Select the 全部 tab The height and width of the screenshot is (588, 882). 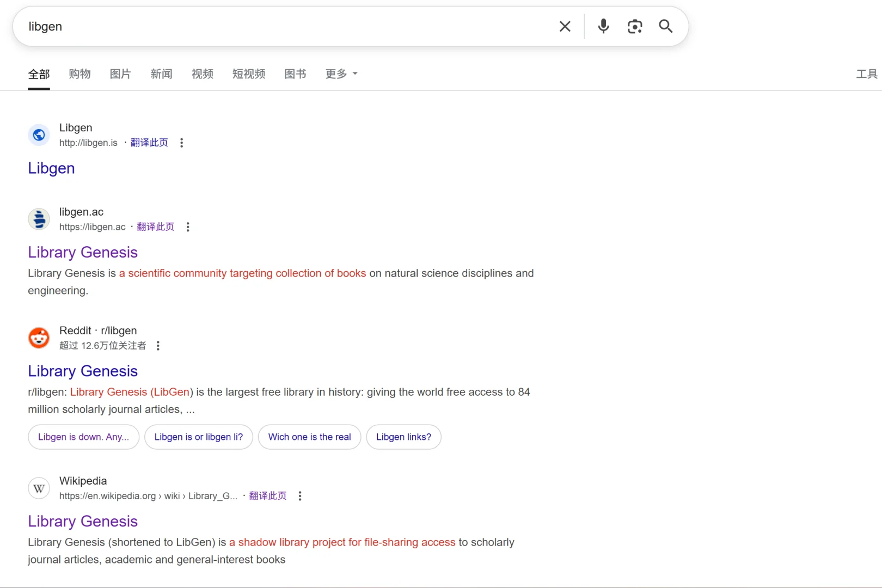click(39, 74)
